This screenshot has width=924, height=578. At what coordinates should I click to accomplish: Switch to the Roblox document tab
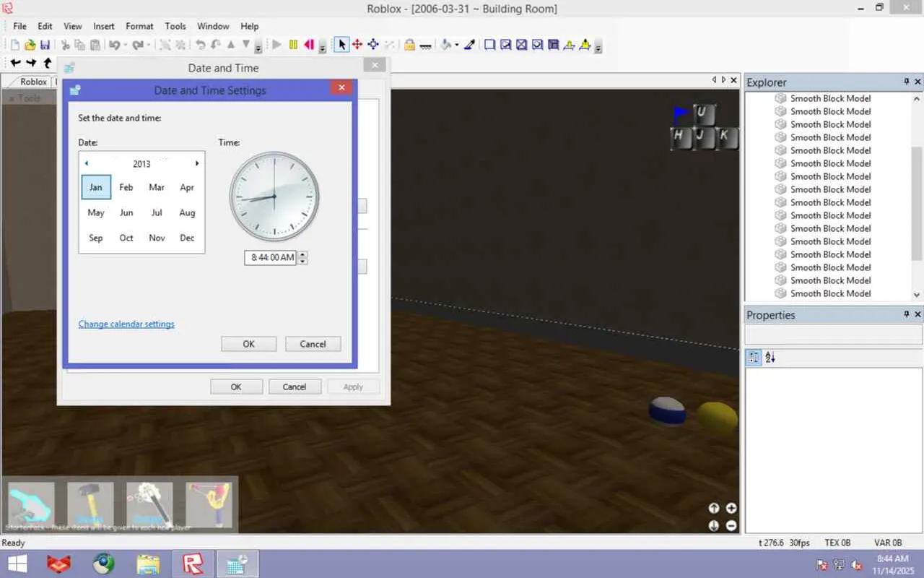(32, 82)
